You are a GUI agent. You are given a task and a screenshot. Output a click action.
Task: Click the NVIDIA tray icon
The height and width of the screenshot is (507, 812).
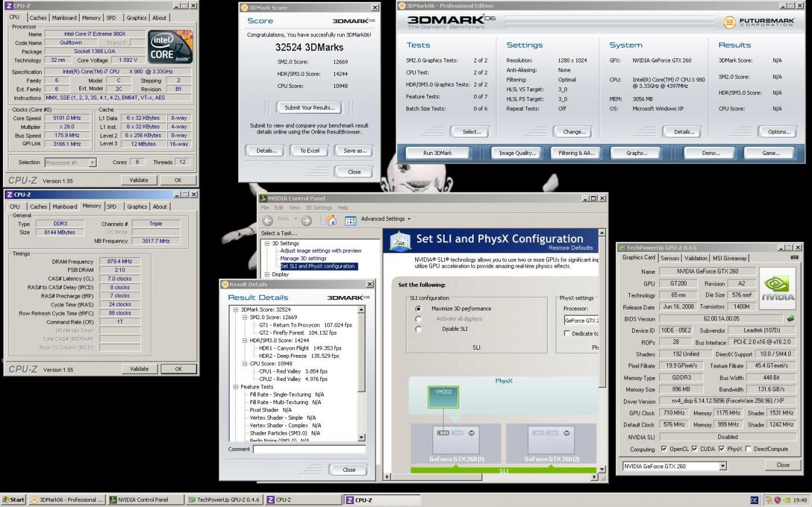pos(786,500)
